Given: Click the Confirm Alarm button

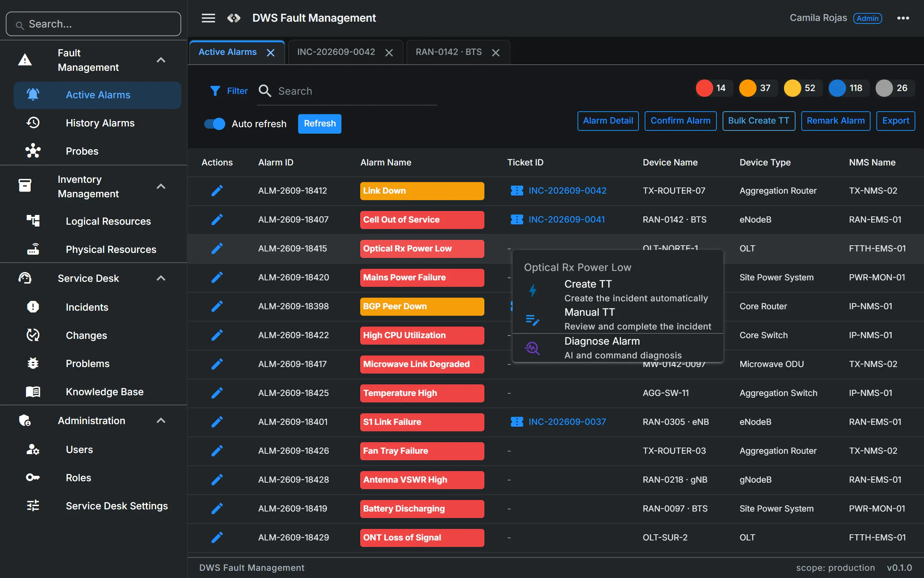Looking at the screenshot, I should tap(680, 121).
